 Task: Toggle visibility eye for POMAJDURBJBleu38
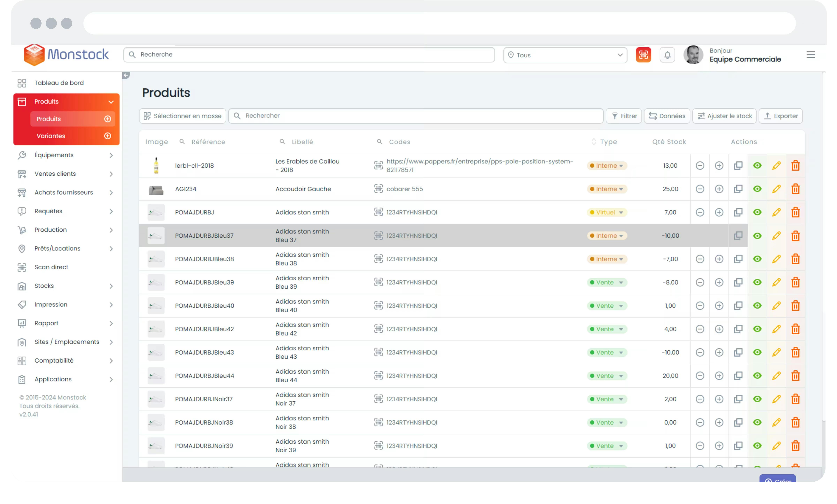pos(757,259)
